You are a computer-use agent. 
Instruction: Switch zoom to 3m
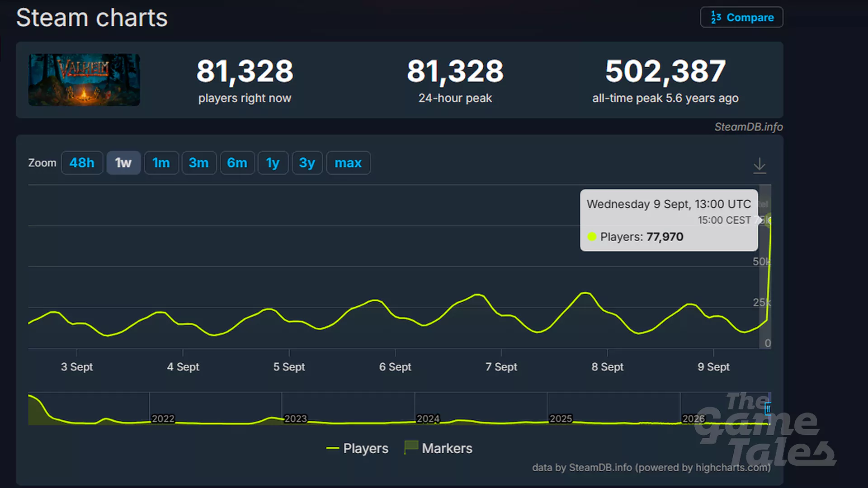click(x=198, y=163)
